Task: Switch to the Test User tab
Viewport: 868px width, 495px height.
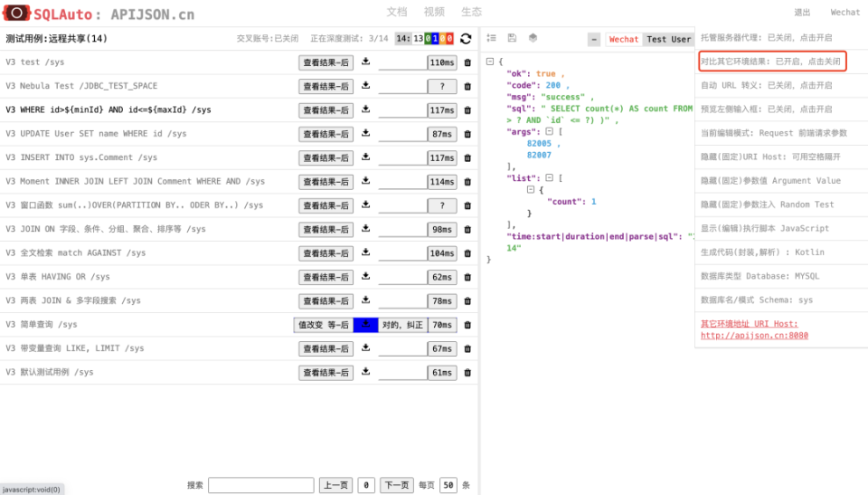Action: click(x=668, y=39)
